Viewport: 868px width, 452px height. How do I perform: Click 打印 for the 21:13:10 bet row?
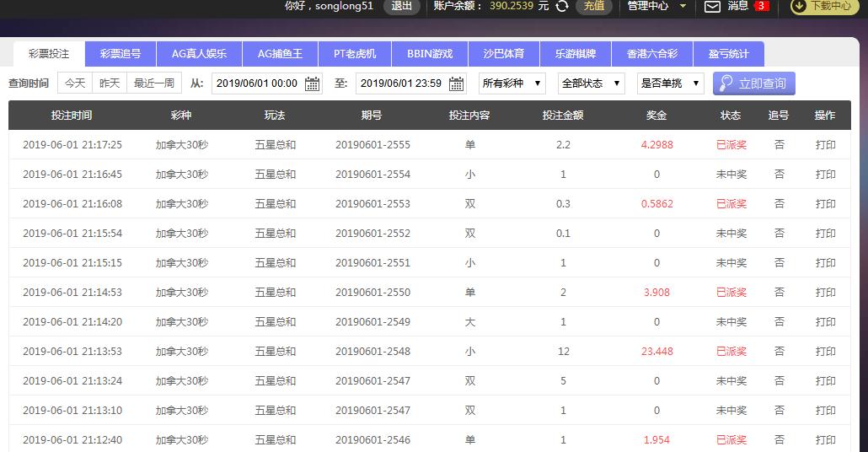tap(825, 411)
